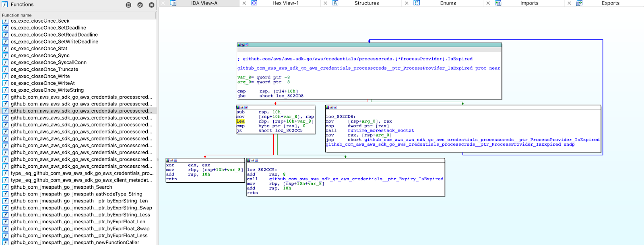Click the Exports tab icon
644x245 pixels.
(x=579, y=3)
